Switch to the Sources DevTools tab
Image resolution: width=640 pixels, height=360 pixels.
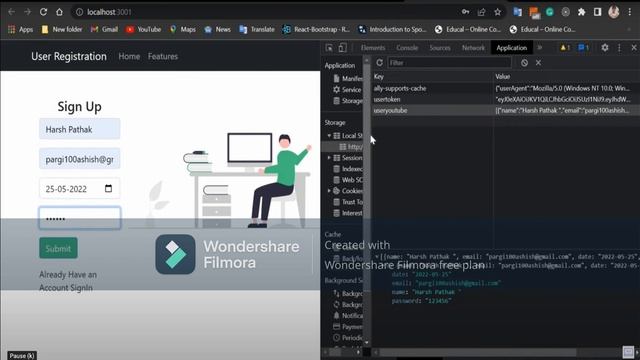440,48
